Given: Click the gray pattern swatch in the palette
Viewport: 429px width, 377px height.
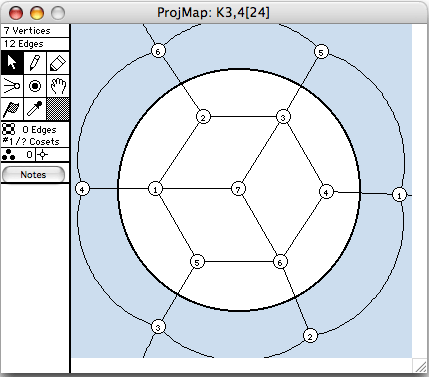Looking at the screenshot, I should [x=58, y=109].
